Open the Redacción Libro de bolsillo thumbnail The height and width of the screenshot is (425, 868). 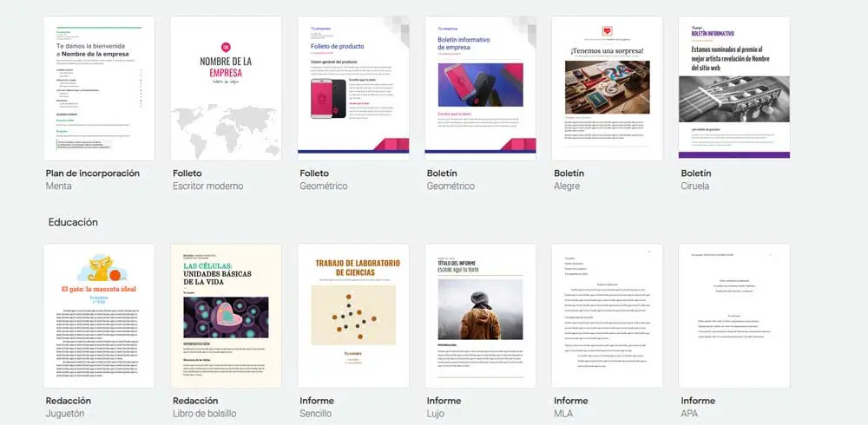(226, 316)
